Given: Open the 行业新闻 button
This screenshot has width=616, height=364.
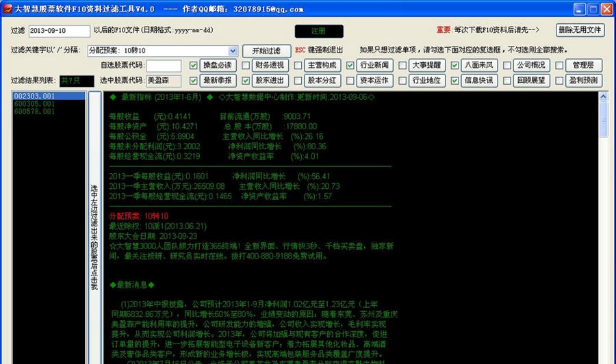Looking at the screenshot, I should [x=374, y=65].
